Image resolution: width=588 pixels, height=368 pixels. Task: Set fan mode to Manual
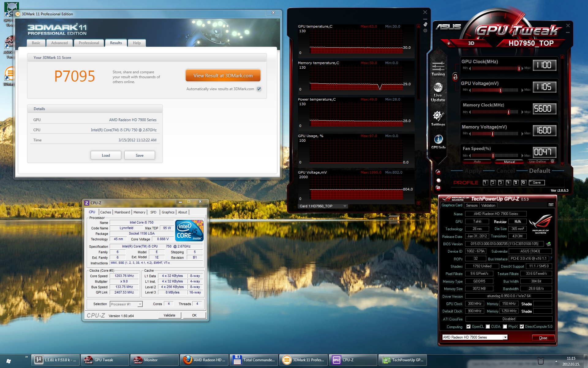[509, 162]
